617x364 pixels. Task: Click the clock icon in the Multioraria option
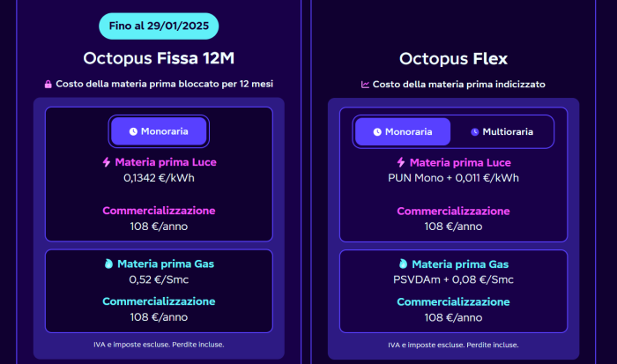pos(474,131)
